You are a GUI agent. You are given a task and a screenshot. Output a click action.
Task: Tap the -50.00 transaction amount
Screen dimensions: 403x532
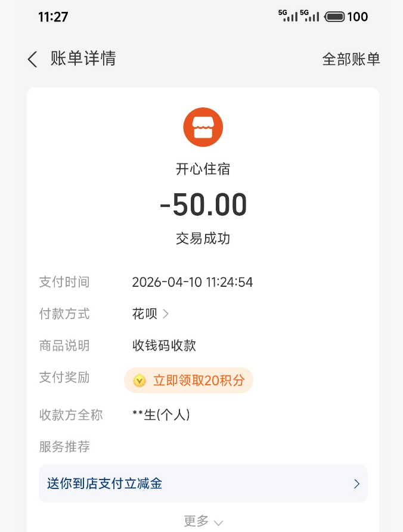[203, 205]
